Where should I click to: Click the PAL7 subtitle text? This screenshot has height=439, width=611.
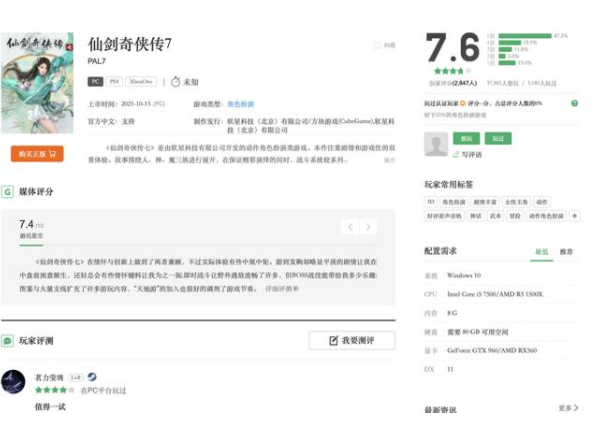[x=97, y=61]
